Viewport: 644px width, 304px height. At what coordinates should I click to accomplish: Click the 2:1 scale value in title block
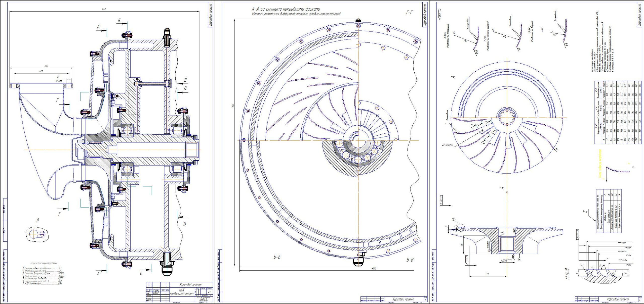tap(209, 292)
